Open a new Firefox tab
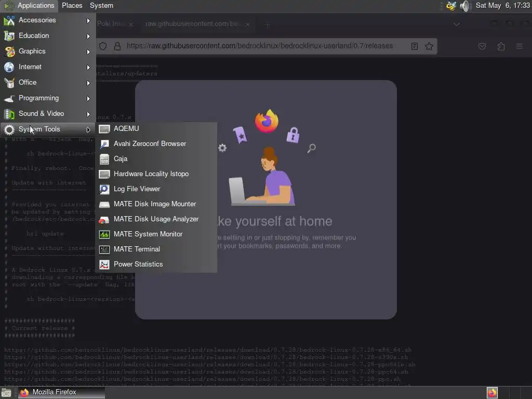 point(267,24)
